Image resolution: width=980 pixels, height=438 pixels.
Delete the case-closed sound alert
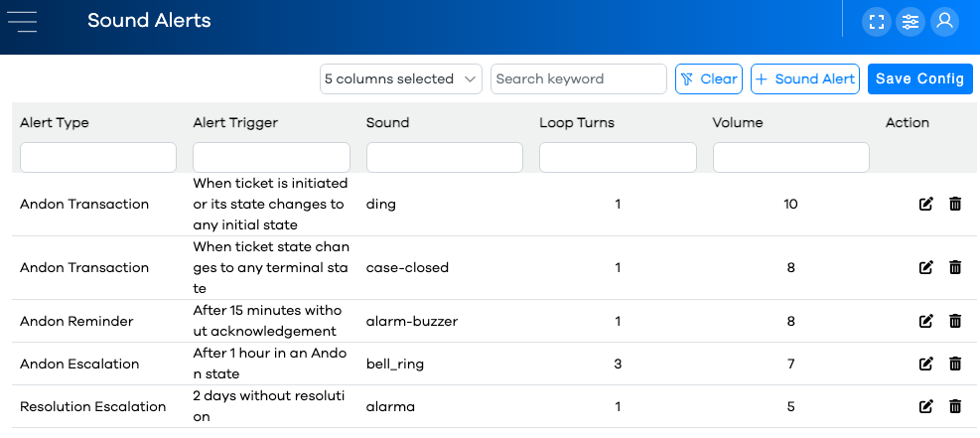(x=955, y=267)
